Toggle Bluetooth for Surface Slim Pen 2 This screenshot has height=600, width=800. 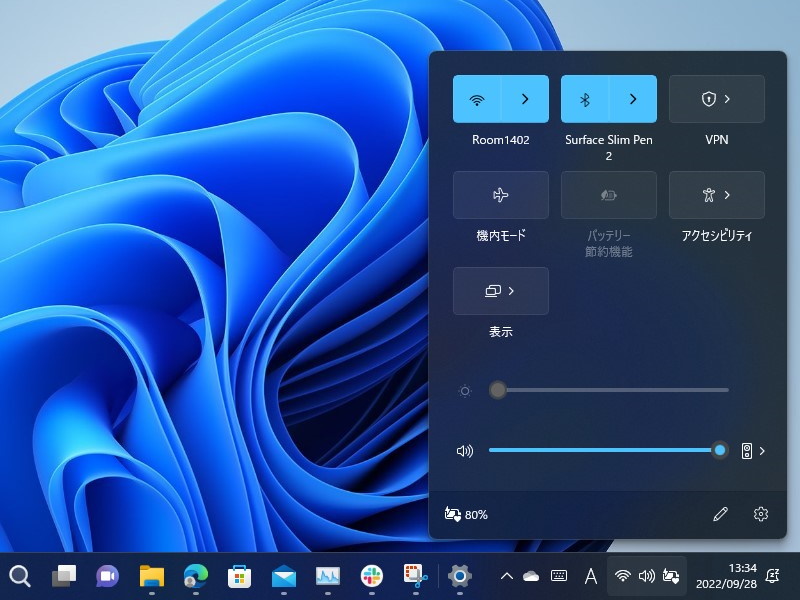(585, 98)
